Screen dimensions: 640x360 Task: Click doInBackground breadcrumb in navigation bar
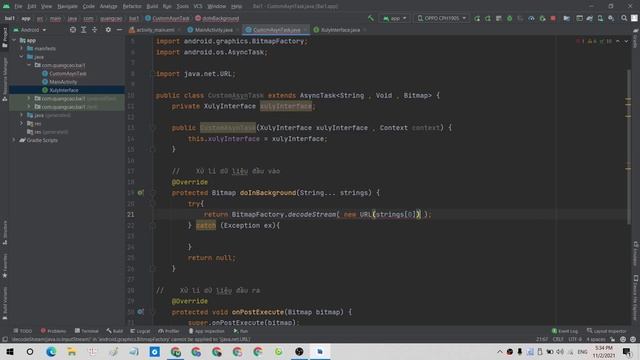tap(217, 18)
